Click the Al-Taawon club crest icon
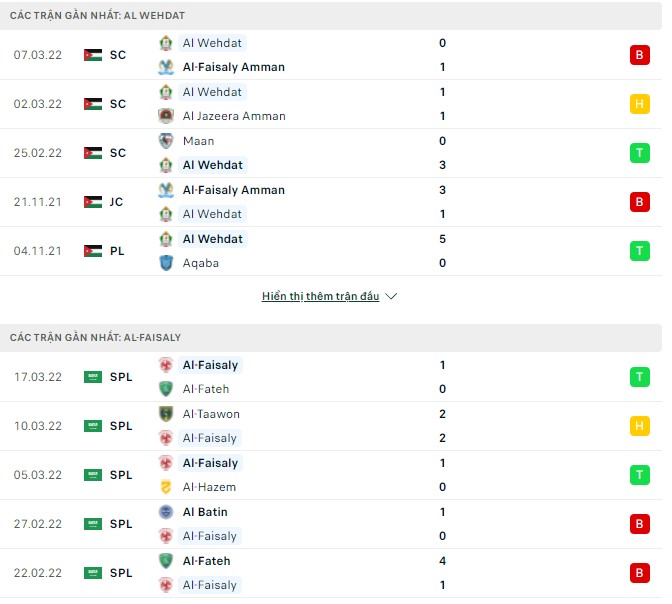Screen dimensions: 672x604 click(166, 414)
